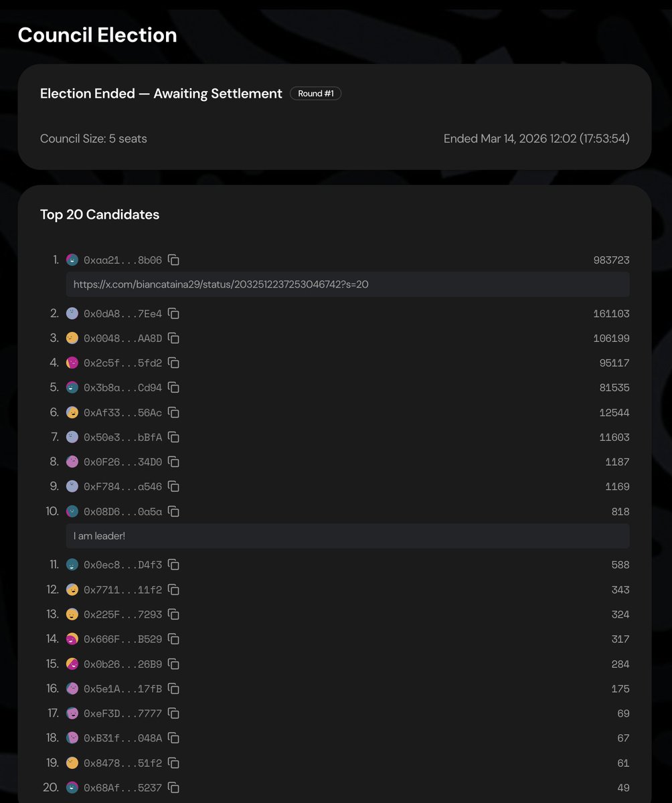Click the Round #1 badge

point(316,94)
